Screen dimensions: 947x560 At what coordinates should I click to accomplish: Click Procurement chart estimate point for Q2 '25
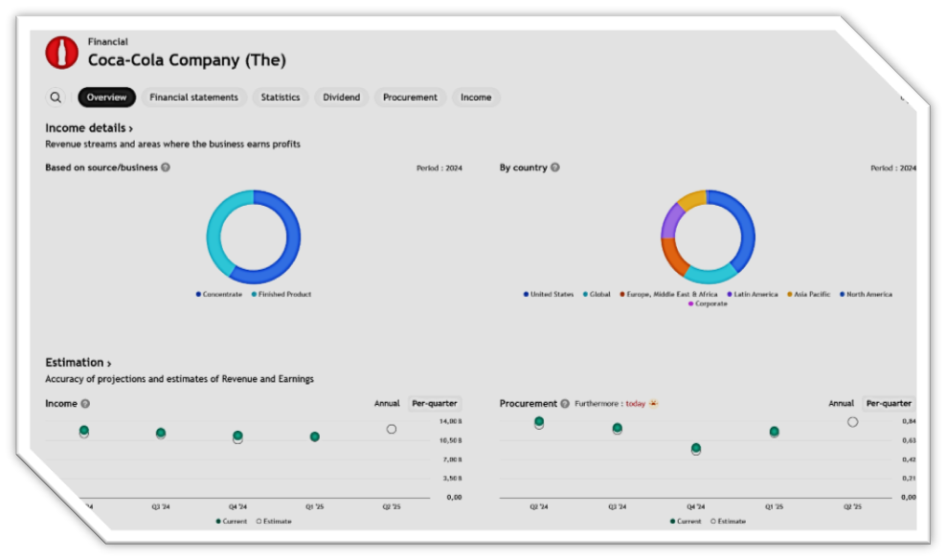(853, 422)
